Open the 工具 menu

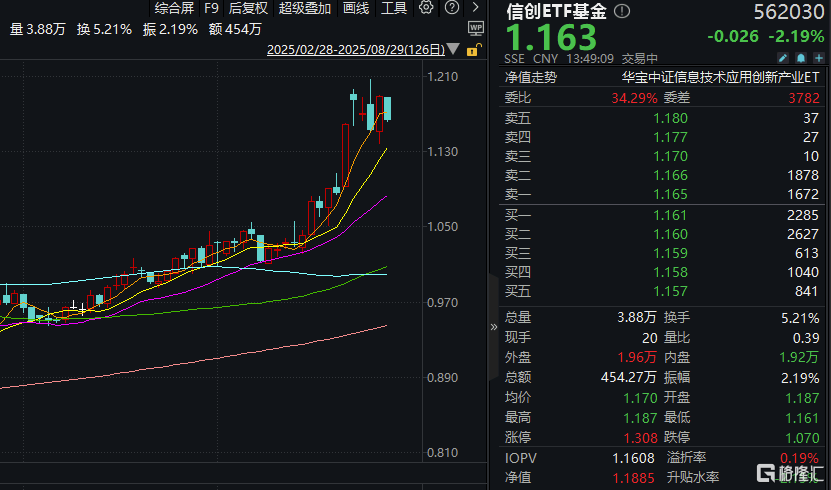tap(394, 8)
